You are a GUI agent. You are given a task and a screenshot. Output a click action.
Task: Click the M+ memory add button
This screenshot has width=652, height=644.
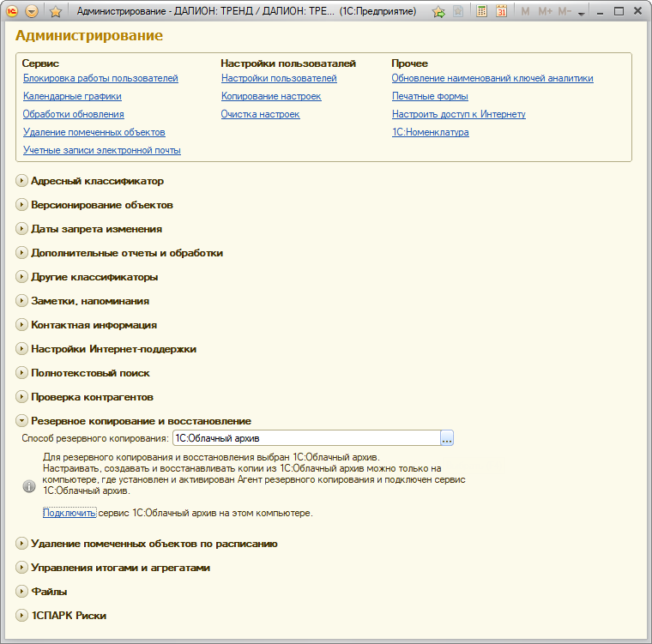click(x=545, y=12)
